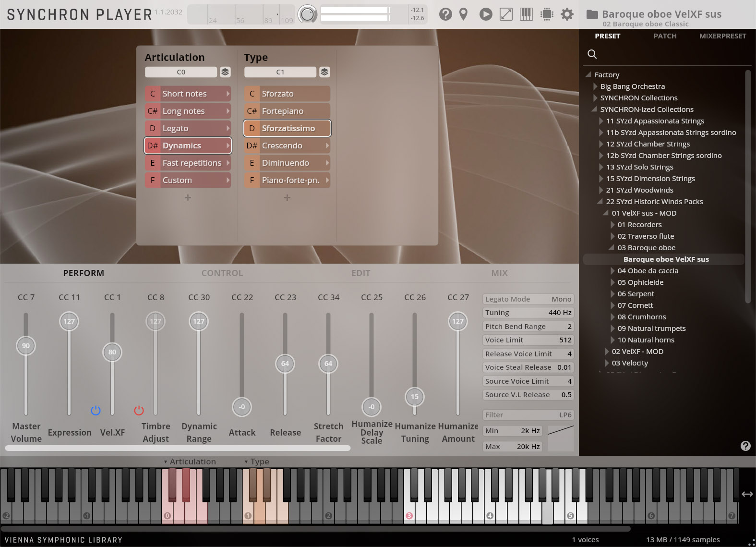This screenshot has height=547, width=756.
Task: Select the Custom articulation
Action: click(188, 180)
